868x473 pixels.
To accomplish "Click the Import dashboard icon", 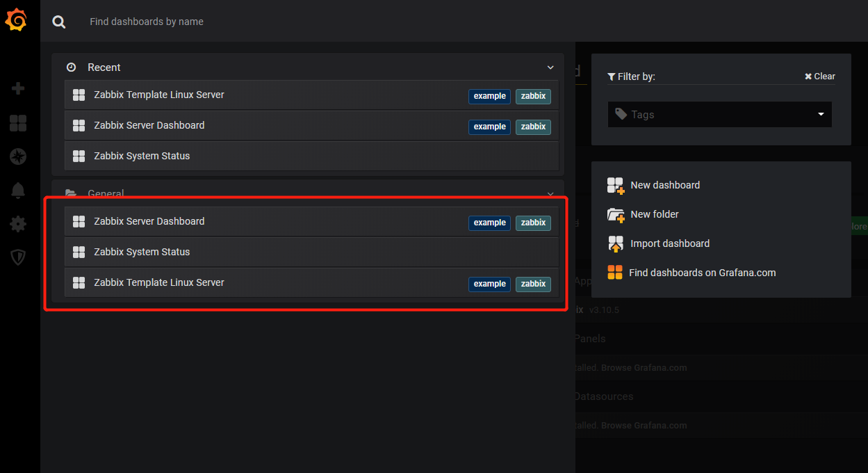I will [x=616, y=243].
